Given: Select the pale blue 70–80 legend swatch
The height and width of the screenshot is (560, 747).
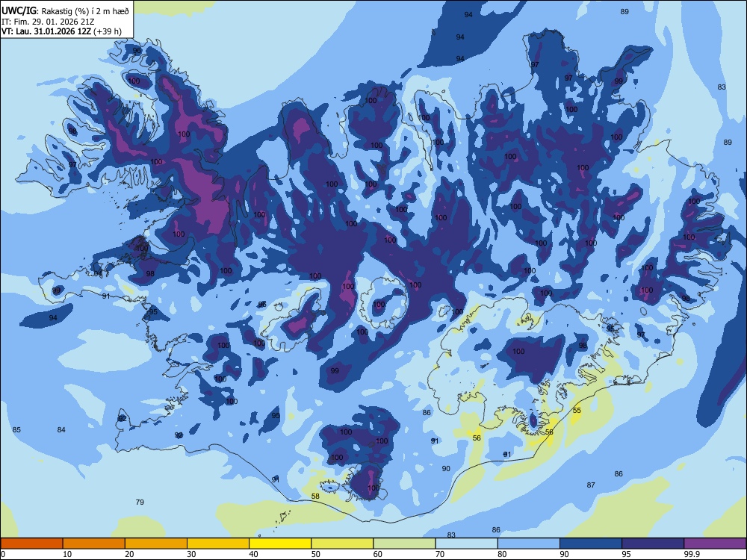Looking at the screenshot, I should click(467, 544).
